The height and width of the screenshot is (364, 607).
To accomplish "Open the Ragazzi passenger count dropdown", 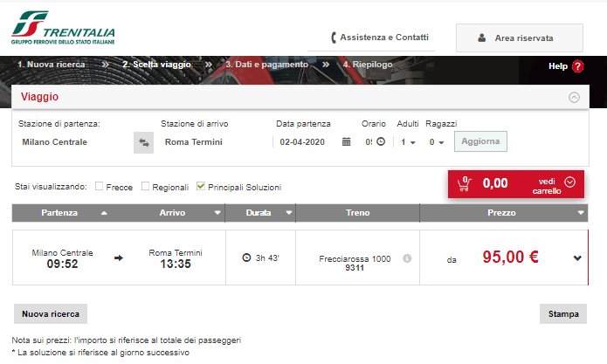I will 438,141.
